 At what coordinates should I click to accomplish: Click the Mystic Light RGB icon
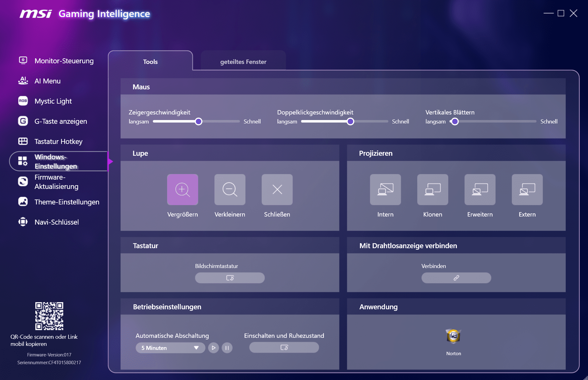coord(23,101)
